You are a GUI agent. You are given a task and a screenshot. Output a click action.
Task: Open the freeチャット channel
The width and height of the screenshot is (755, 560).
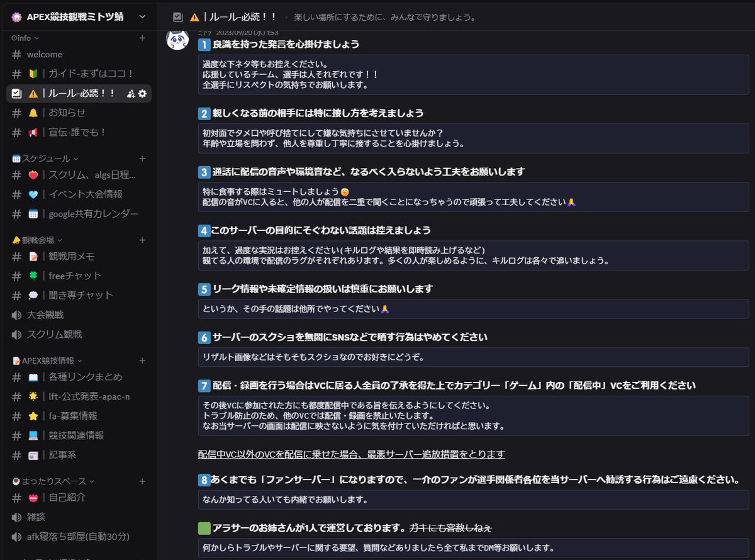(x=79, y=276)
